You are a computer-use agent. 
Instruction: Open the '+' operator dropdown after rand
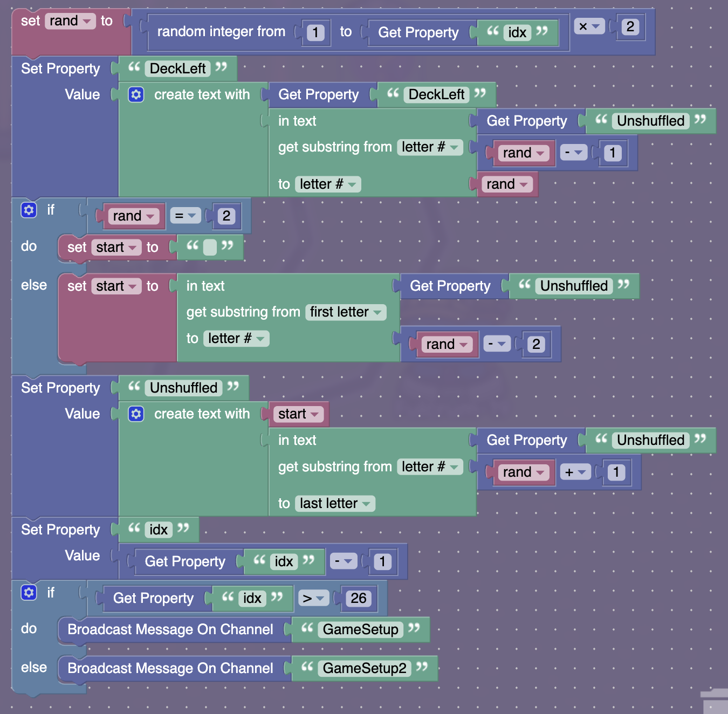[x=575, y=472]
